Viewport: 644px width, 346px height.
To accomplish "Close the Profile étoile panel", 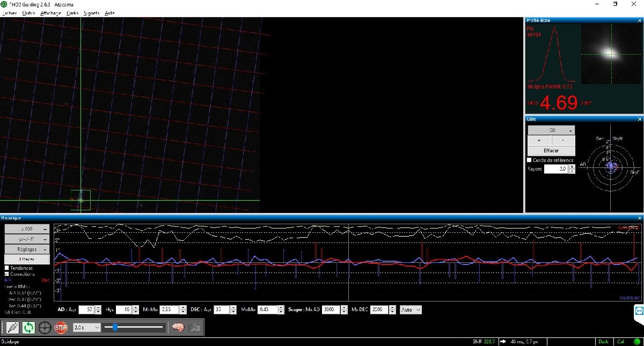I will (640, 20).
